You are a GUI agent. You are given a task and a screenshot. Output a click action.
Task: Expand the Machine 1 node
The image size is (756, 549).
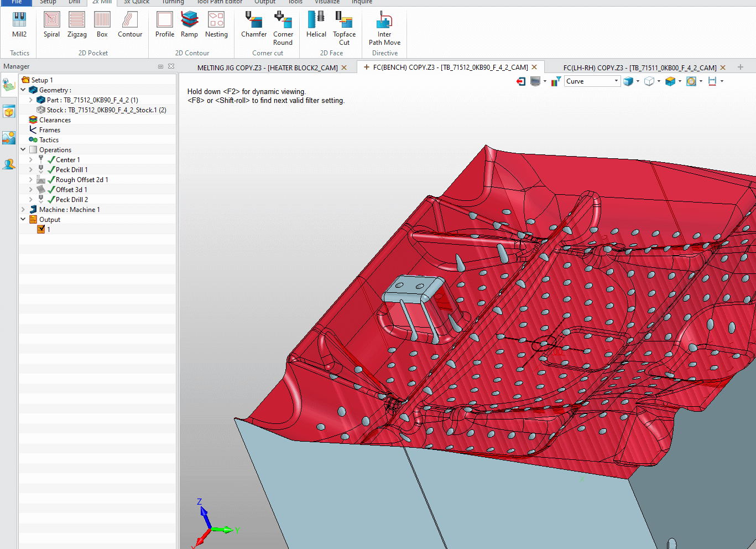point(23,209)
